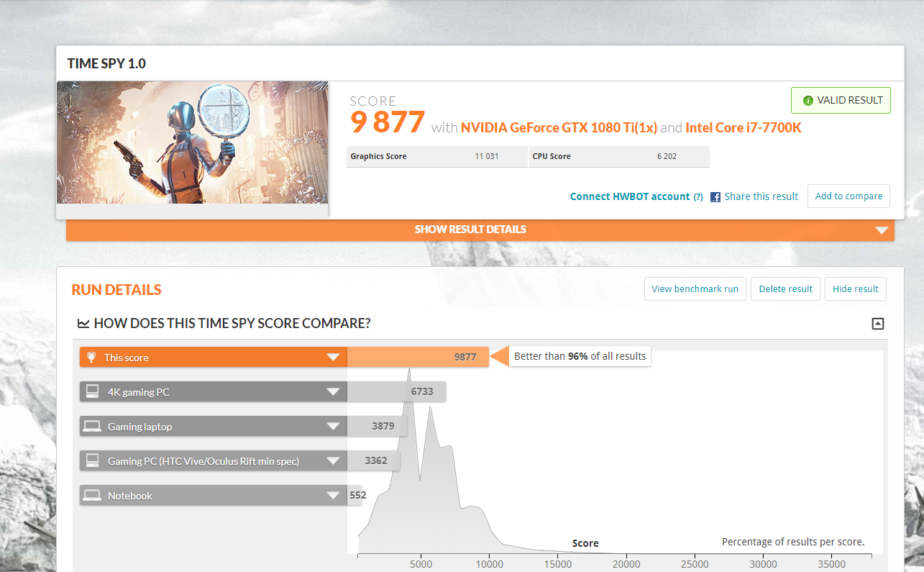Viewport: 924px width, 572px height.
Task: Click the 9877 score bar
Action: pos(418,357)
